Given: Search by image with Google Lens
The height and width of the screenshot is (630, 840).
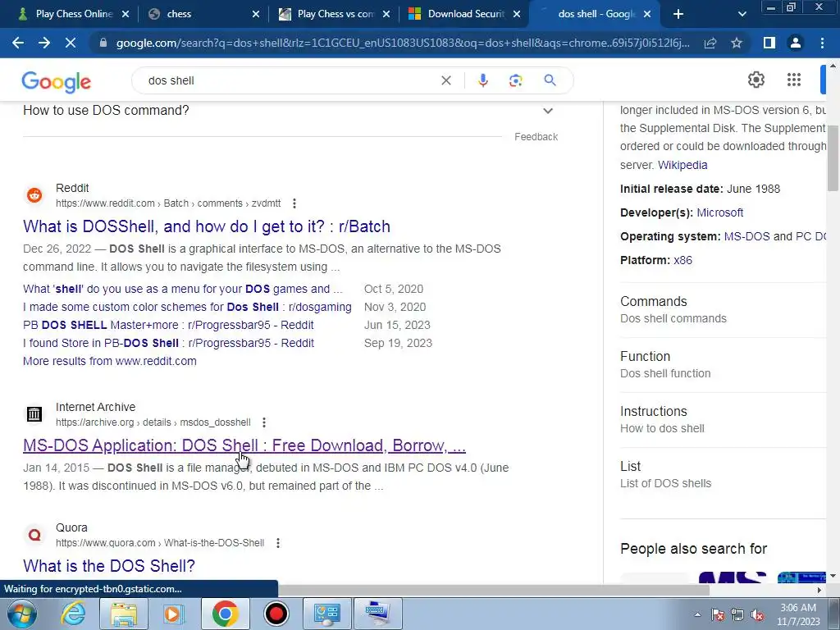Looking at the screenshot, I should click(515, 80).
